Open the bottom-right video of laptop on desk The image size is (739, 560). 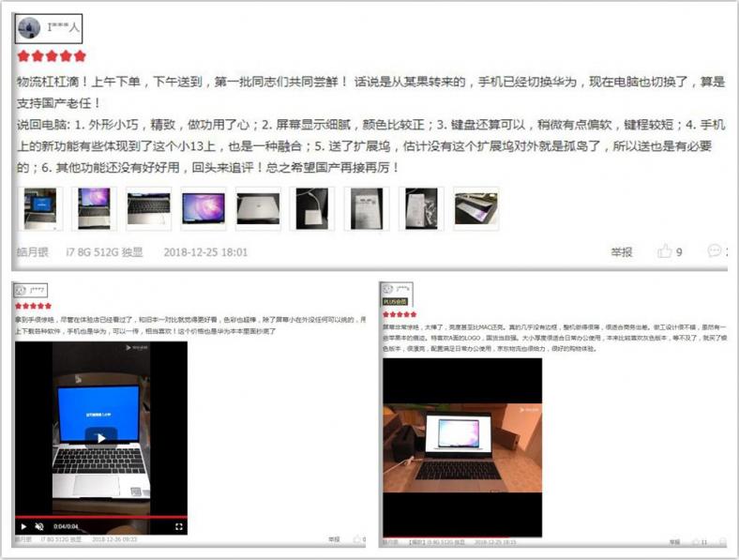point(462,447)
